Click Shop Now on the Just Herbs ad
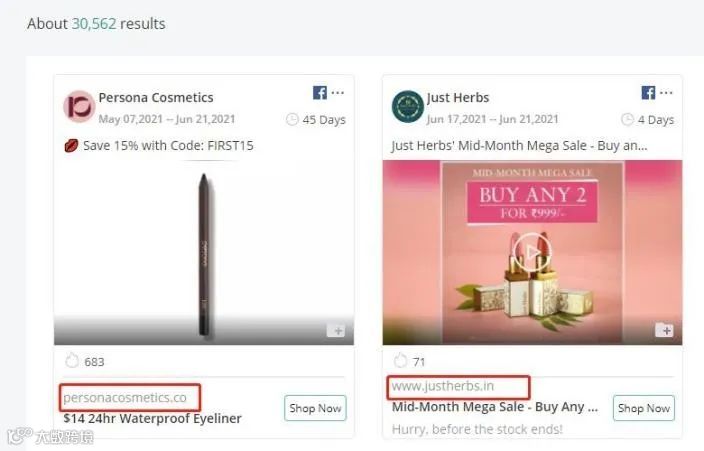 click(644, 408)
